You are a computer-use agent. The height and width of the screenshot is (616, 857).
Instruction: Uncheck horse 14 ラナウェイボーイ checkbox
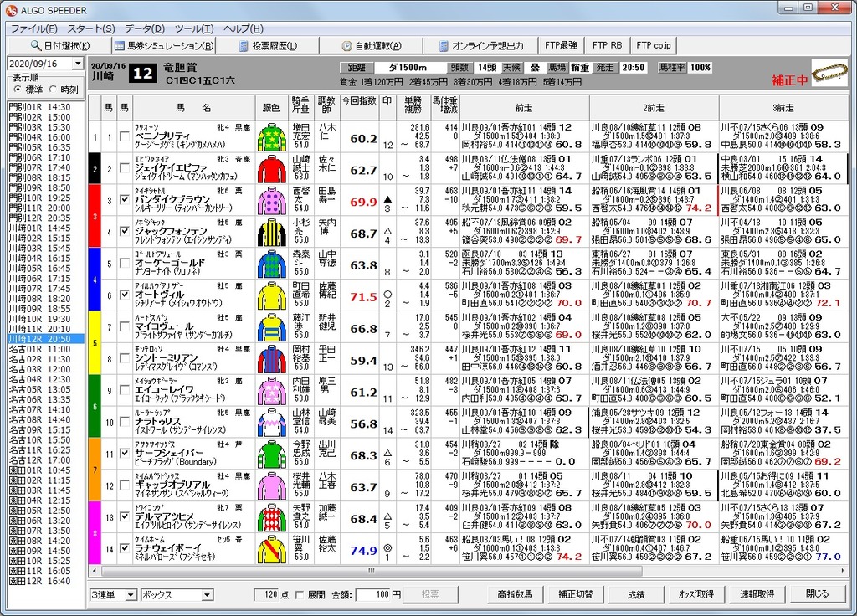[x=125, y=548]
